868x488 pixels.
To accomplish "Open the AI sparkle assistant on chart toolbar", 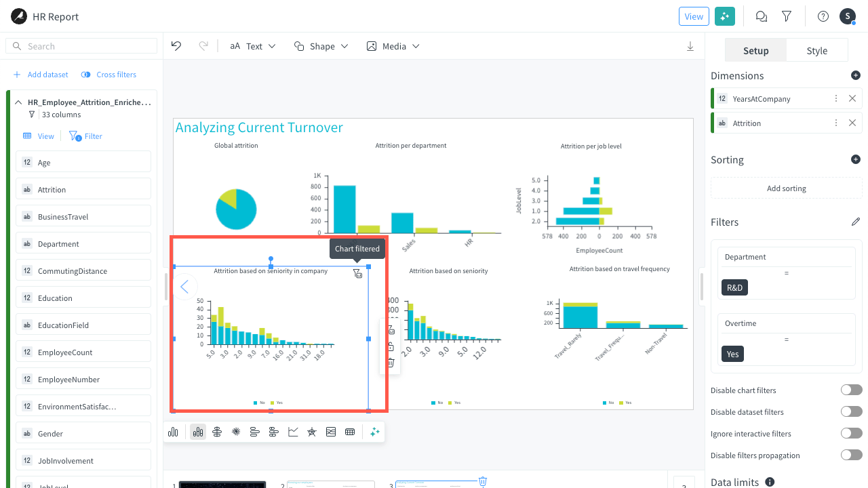I will [374, 431].
